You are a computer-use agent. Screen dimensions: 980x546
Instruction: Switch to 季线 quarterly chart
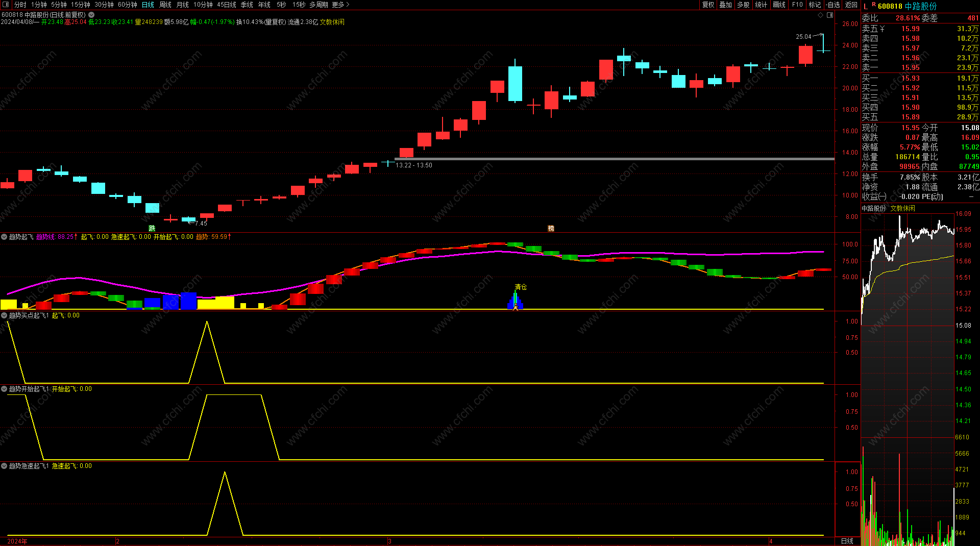coord(247,5)
